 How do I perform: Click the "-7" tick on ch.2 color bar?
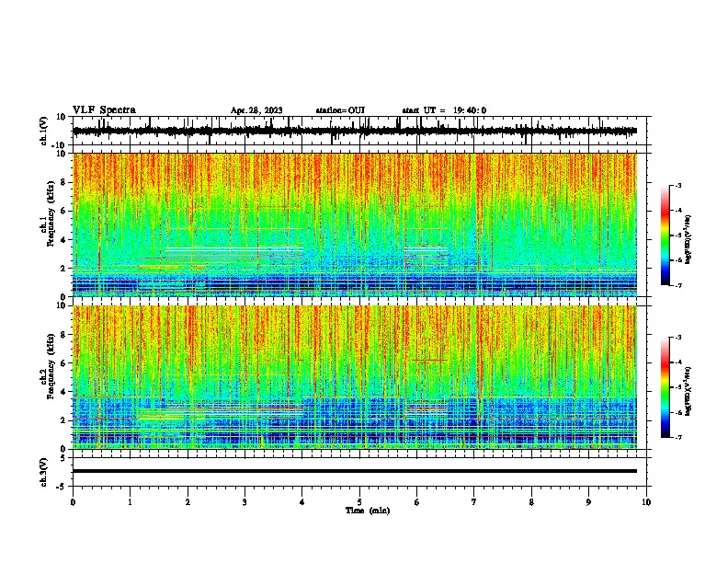coord(677,437)
